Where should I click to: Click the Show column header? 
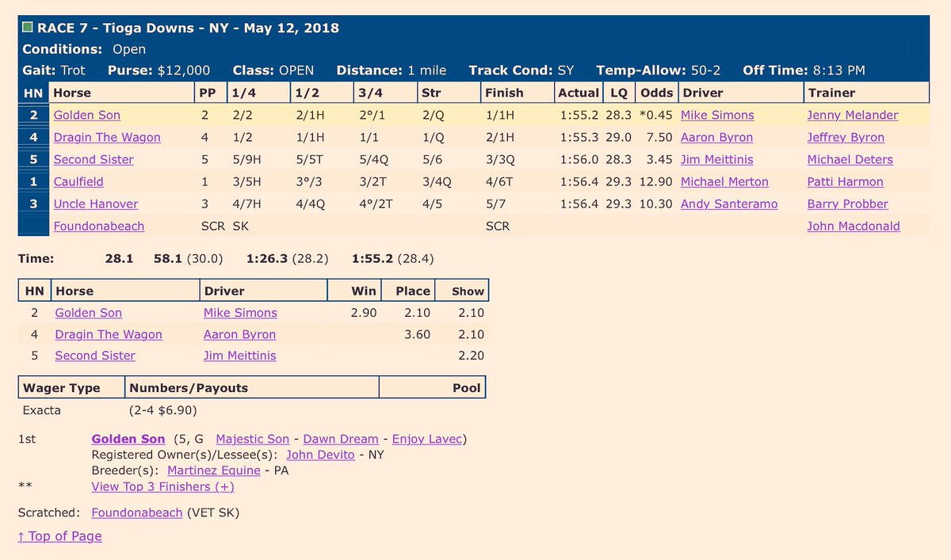462,291
